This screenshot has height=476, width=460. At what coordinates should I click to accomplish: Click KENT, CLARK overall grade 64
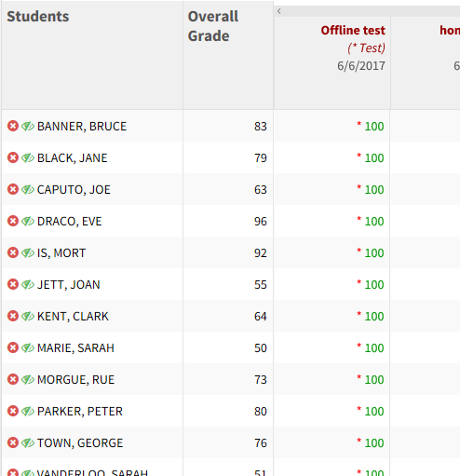(261, 317)
